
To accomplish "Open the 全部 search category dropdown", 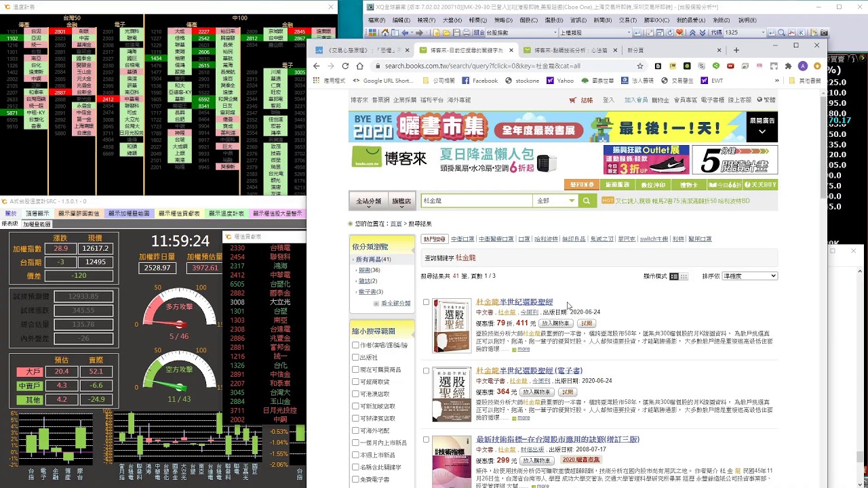I will [x=556, y=201].
